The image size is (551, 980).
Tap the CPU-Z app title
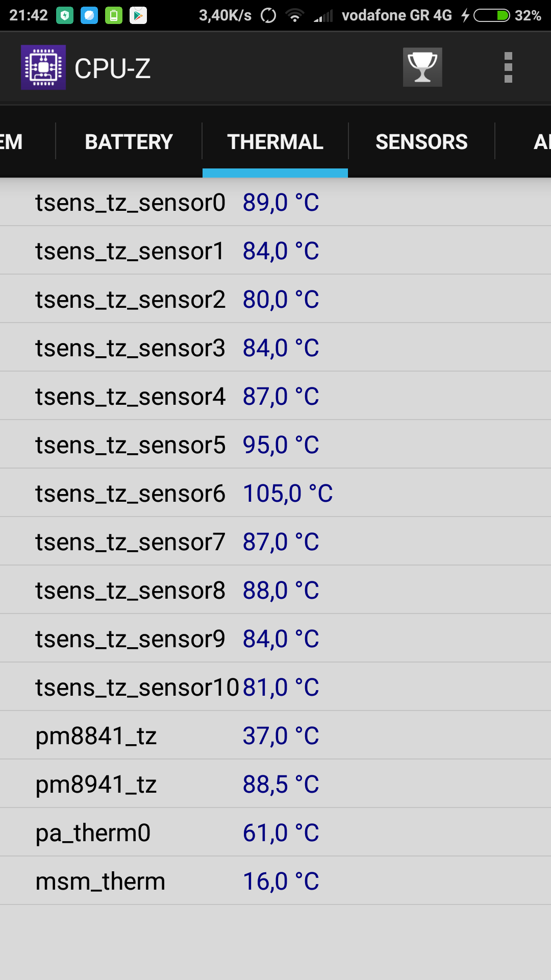(x=113, y=68)
